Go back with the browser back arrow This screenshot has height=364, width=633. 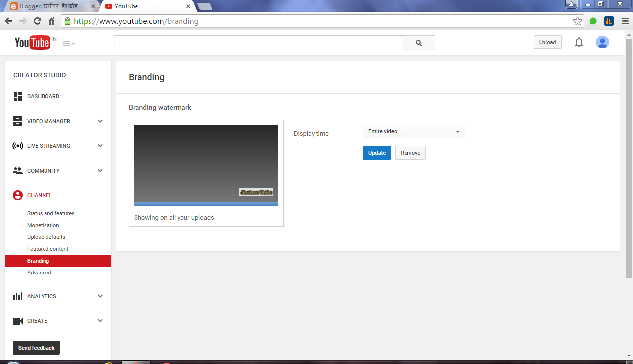click(x=8, y=21)
